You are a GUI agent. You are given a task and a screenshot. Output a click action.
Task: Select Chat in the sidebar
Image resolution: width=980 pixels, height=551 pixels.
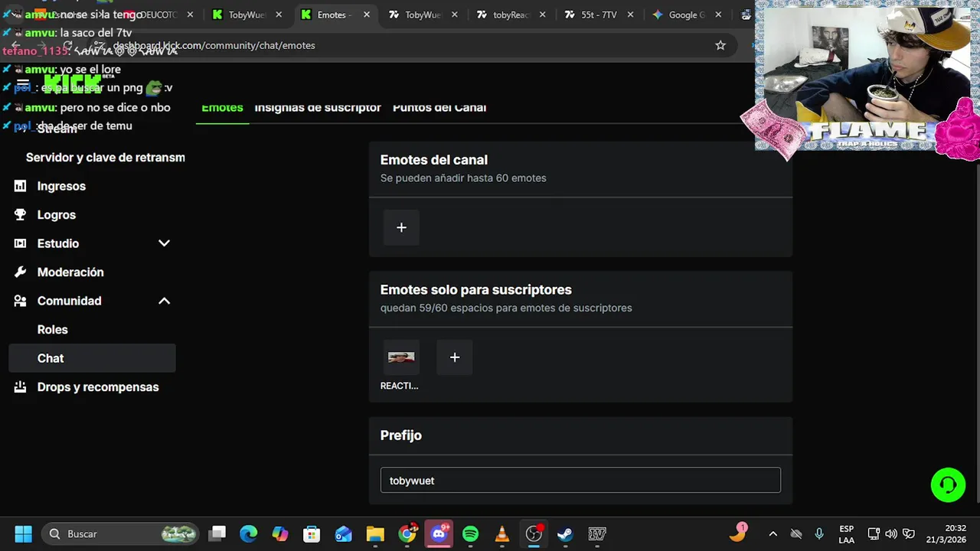[x=92, y=358]
